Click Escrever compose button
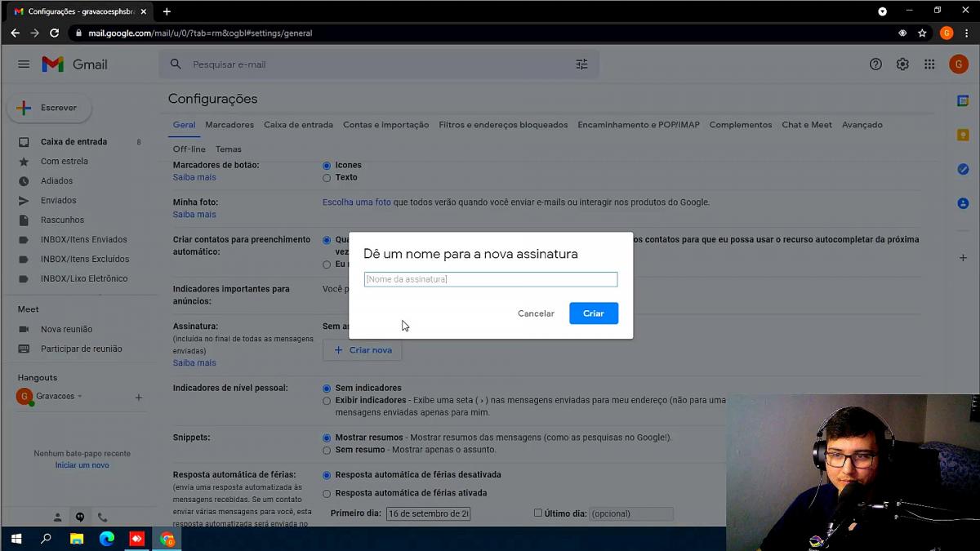This screenshot has width=980, height=551. click(50, 108)
